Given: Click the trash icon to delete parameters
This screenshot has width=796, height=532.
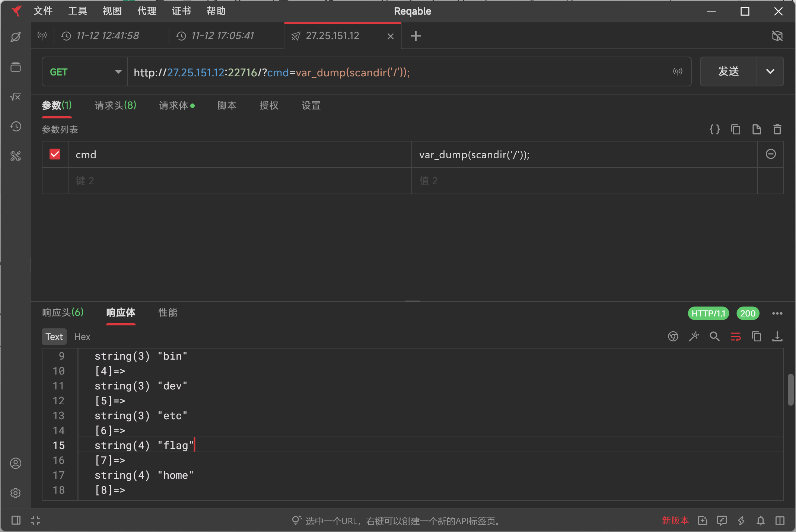Looking at the screenshot, I should (777, 130).
